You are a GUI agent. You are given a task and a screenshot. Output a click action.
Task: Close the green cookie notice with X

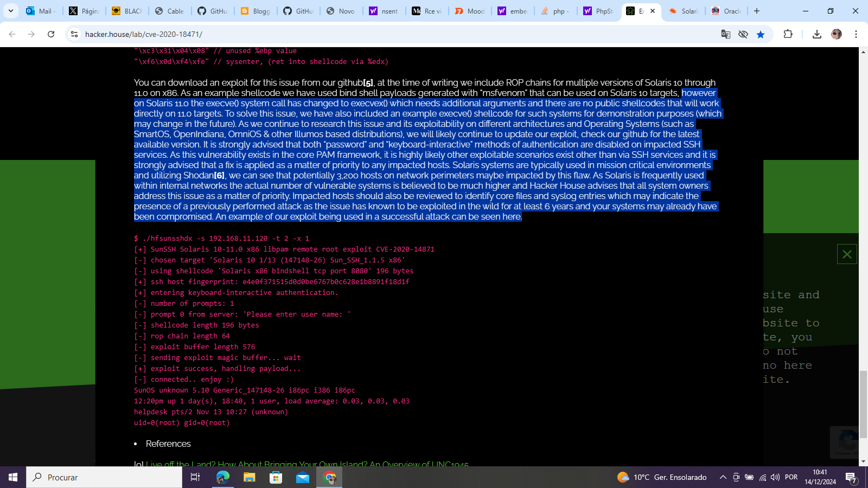click(x=847, y=254)
